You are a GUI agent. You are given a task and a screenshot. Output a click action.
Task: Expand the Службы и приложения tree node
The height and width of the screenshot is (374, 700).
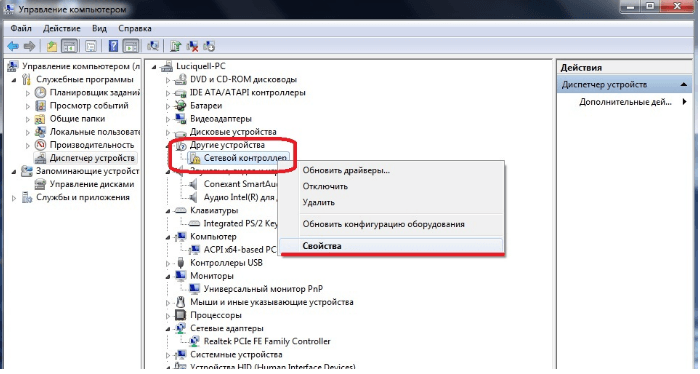click(14, 198)
